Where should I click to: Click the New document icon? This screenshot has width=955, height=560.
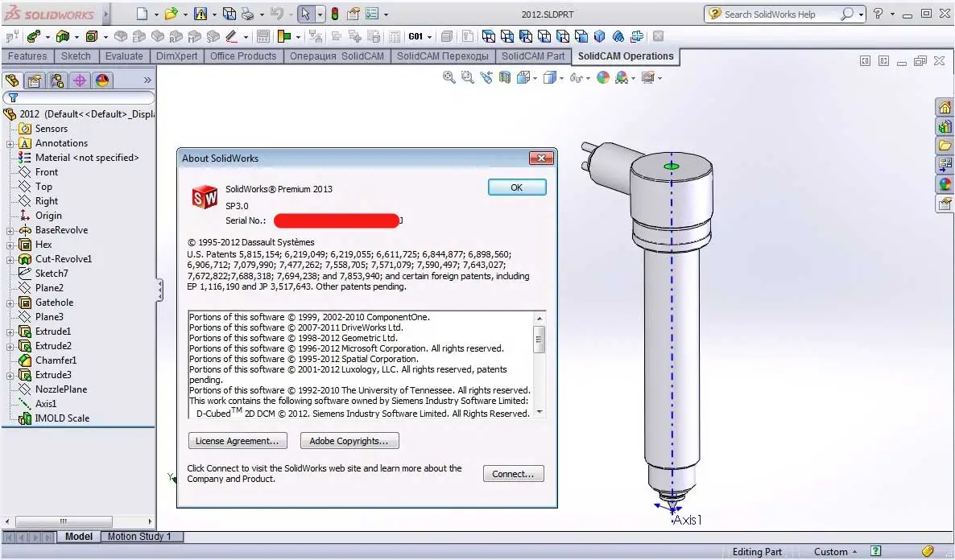pyautogui.click(x=141, y=14)
